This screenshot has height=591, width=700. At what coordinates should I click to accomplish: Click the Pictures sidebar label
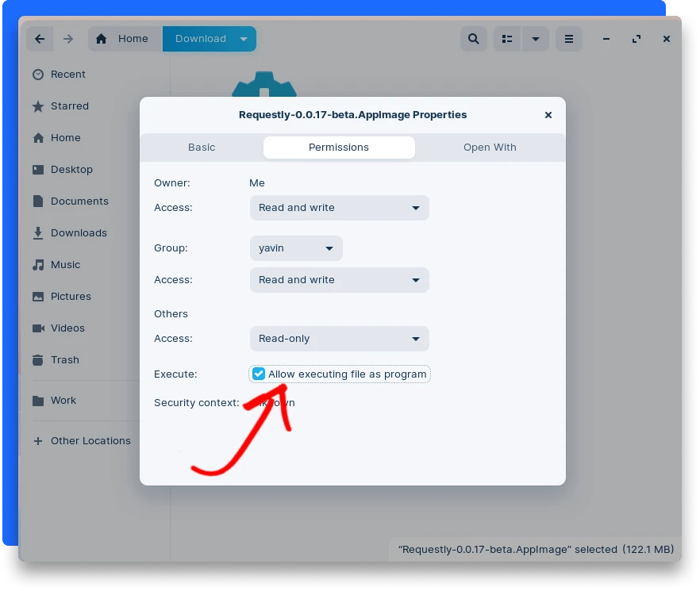71,297
